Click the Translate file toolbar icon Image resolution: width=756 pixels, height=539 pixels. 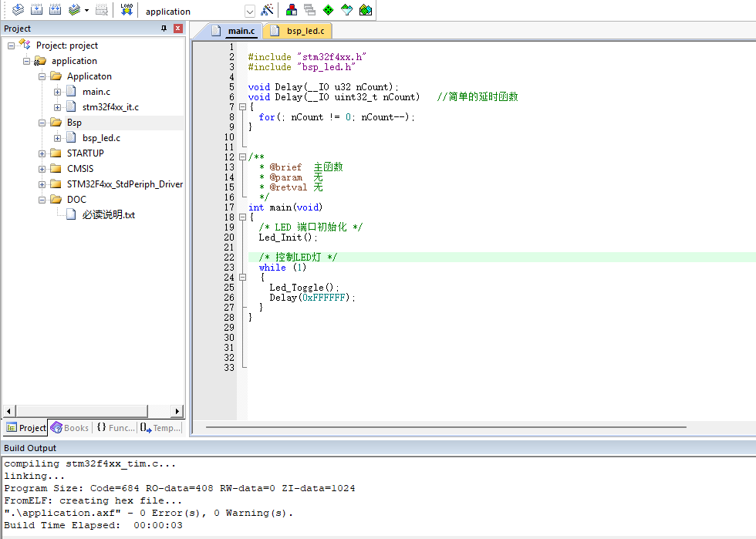coord(18,10)
